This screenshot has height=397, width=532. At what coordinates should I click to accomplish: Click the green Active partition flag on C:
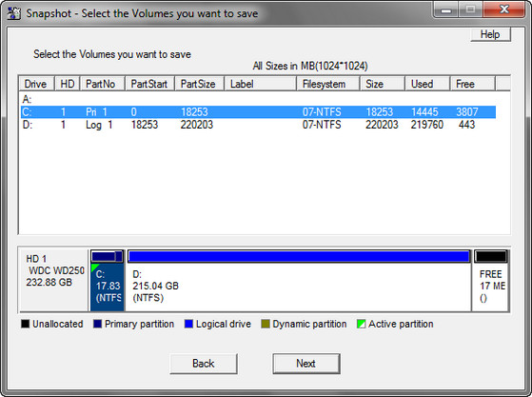94,268
